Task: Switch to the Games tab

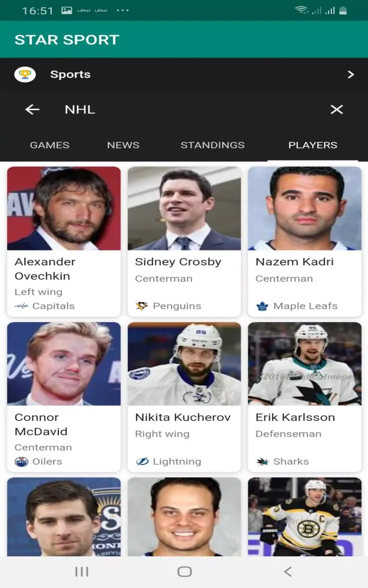Action: (49, 145)
